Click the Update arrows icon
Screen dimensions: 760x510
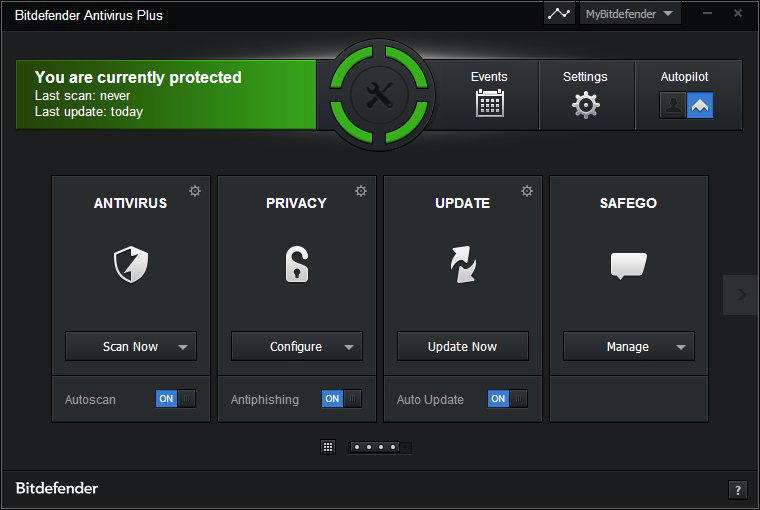point(463,264)
